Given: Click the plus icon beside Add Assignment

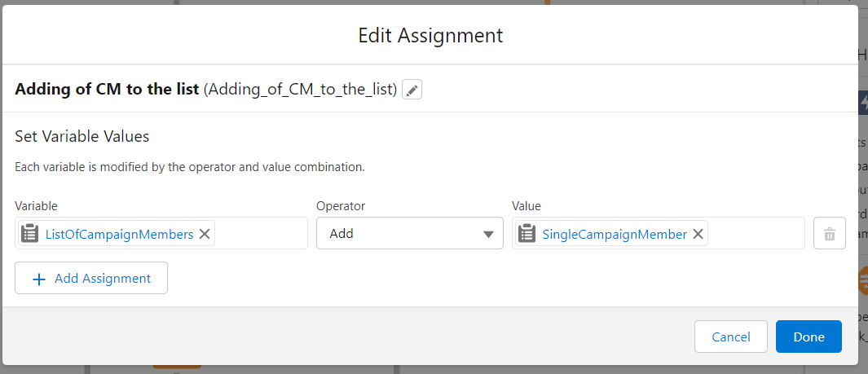Looking at the screenshot, I should (38, 279).
